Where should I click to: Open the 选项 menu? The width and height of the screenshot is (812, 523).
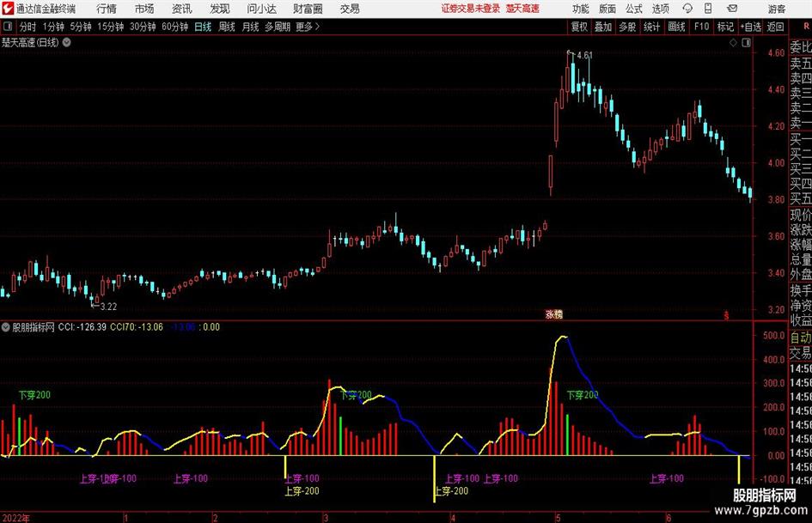(660, 9)
